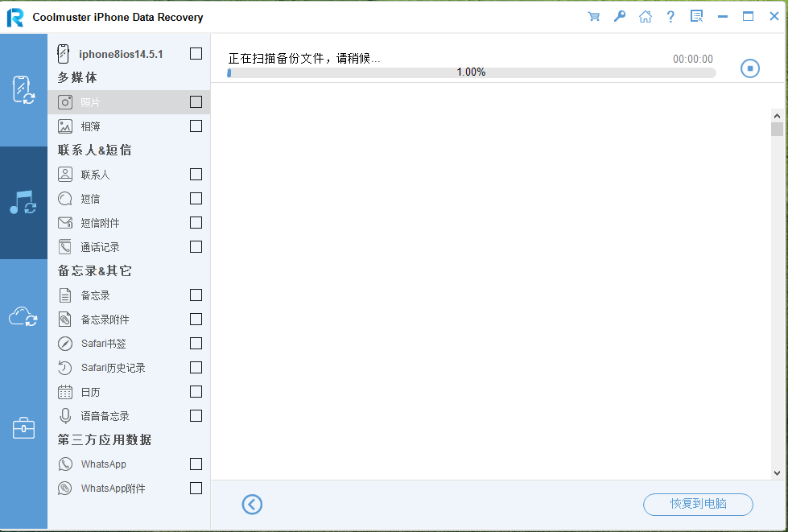Select Recover from iTunes Backup mode

point(23,203)
